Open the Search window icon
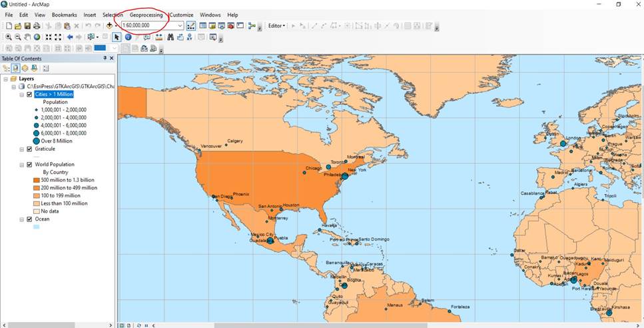644x328 pixels. pos(221,25)
